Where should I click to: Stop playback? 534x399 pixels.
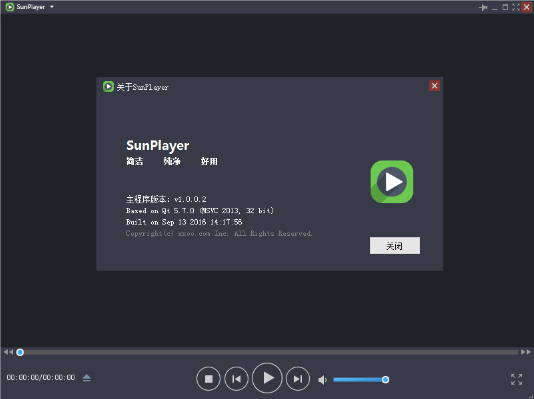click(208, 379)
